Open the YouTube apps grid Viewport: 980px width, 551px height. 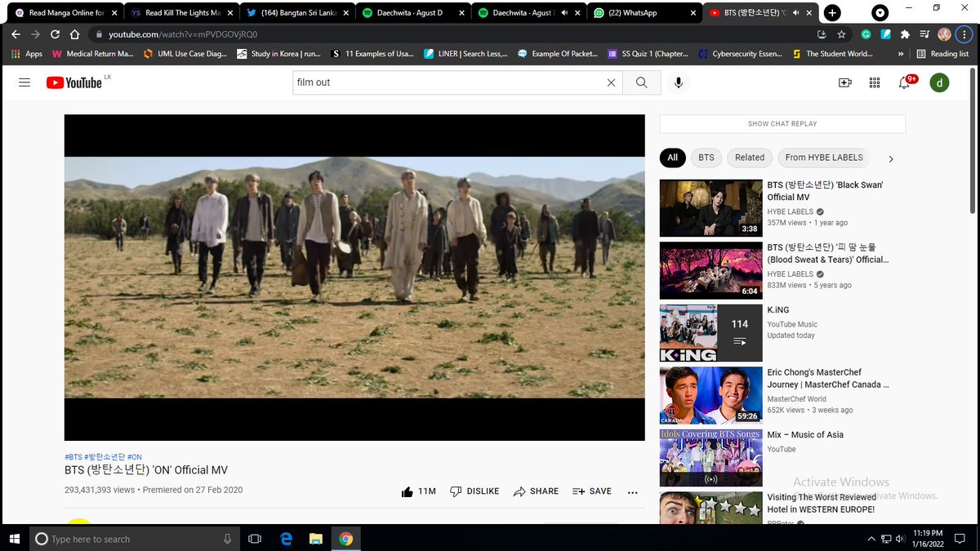point(875,82)
